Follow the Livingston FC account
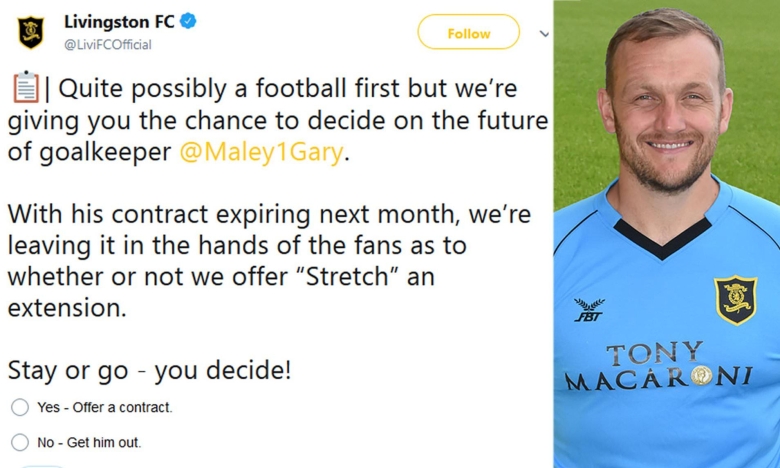Viewport: 780px width, 468px height. [469, 32]
